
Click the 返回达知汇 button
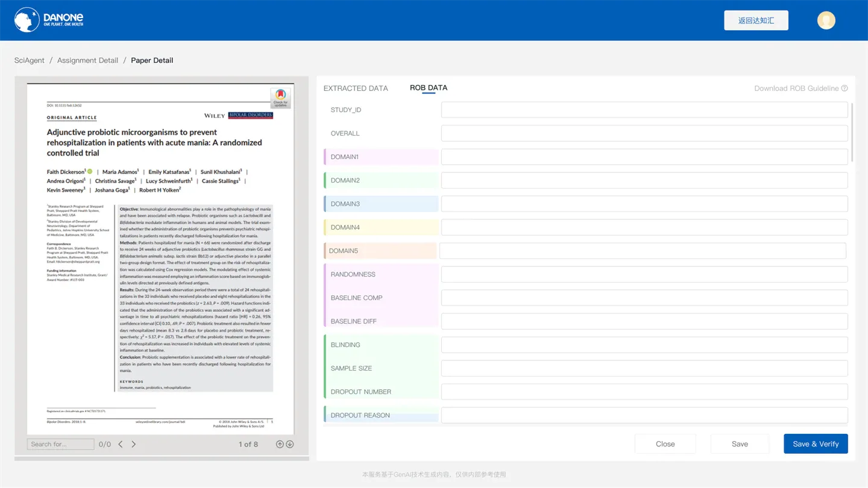tap(756, 20)
